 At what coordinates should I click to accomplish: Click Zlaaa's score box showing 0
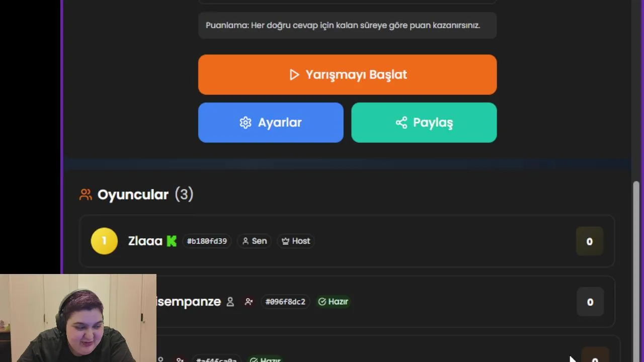[589, 242]
